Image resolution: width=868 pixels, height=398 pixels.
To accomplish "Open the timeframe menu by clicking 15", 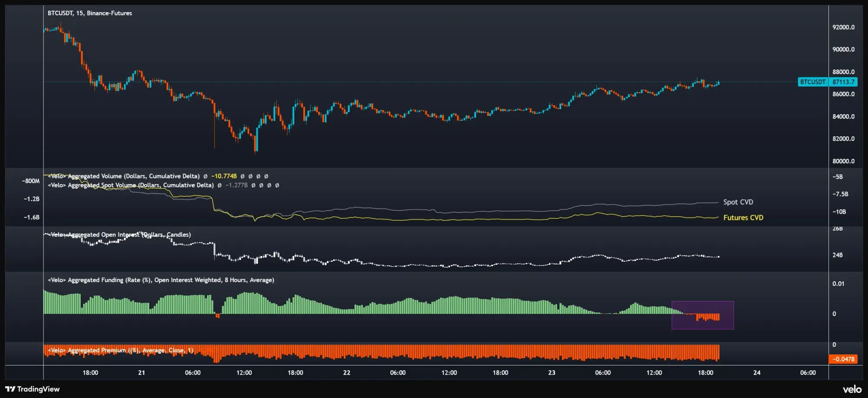I will pos(79,13).
